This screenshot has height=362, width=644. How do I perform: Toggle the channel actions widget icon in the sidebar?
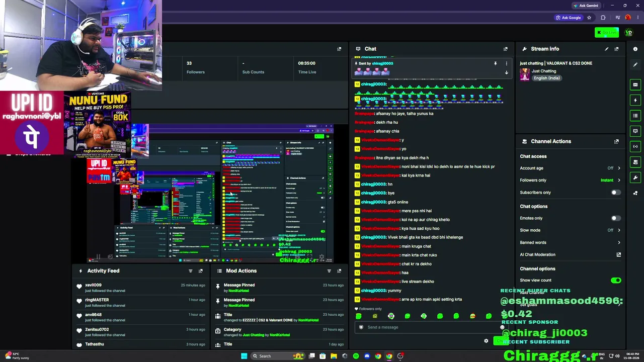coord(635,162)
